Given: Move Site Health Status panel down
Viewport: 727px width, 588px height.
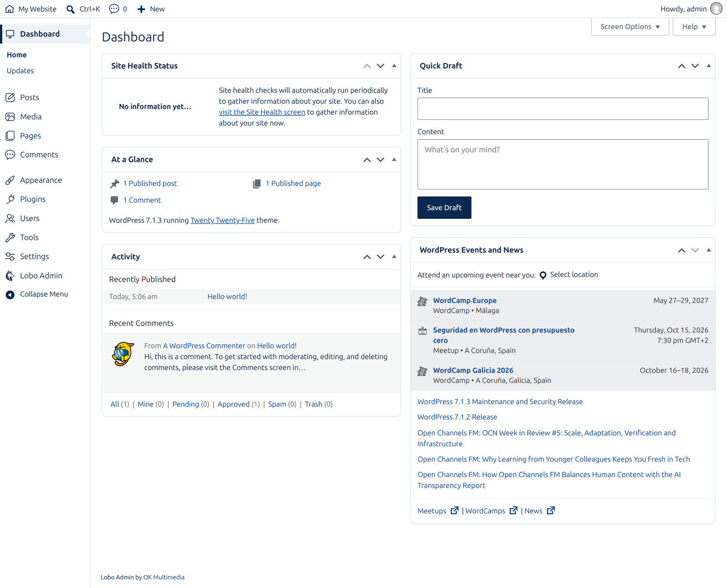Looking at the screenshot, I should (x=380, y=66).
